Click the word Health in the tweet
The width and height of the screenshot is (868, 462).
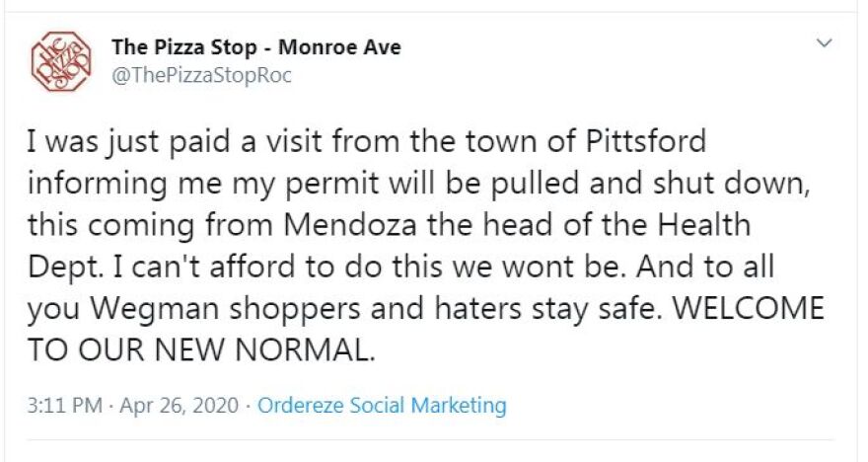(704, 225)
